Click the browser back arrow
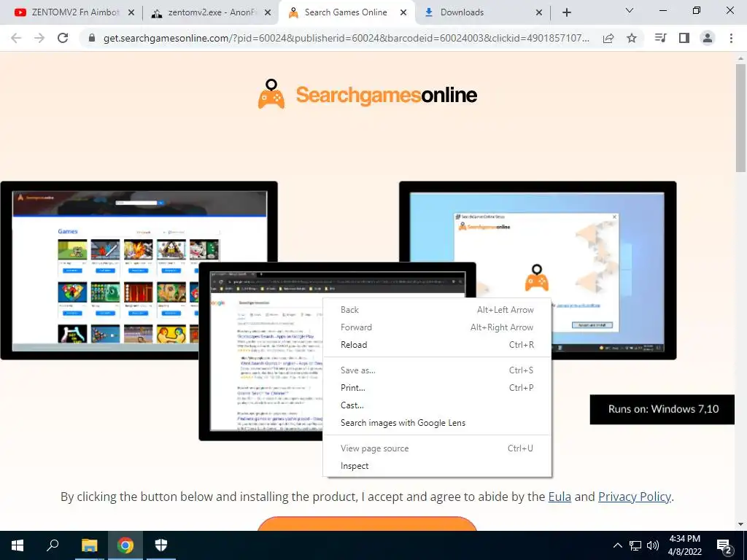747x560 pixels. point(16,38)
